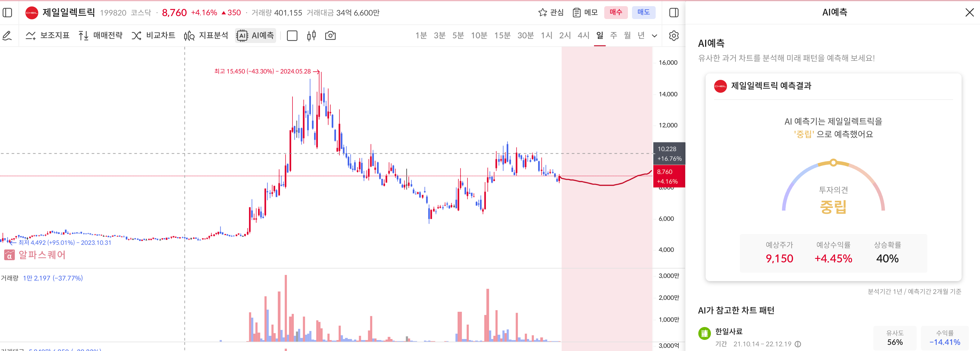Open 비교차트 compare chart
This screenshot has height=351, width=980.
pos(153,35)
